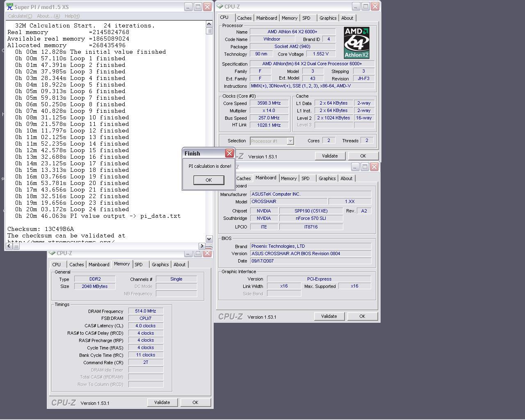
Task: Open the Calculate menu in Super PI
Action: click(20, 16)
